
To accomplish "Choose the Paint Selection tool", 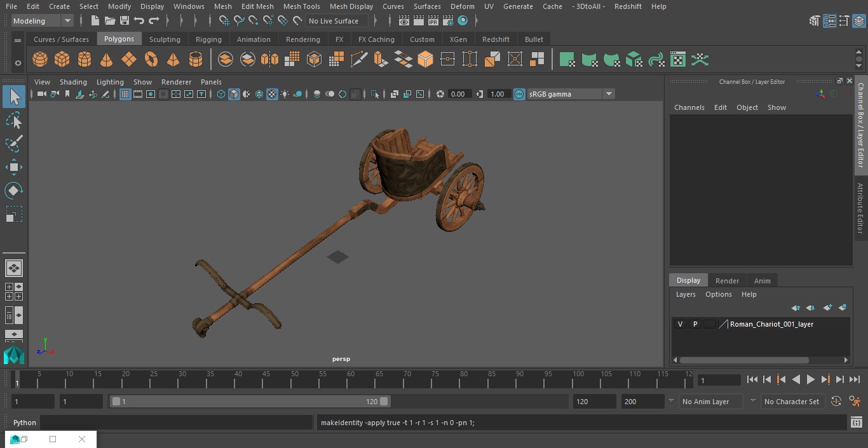I will tap(14, 144).
